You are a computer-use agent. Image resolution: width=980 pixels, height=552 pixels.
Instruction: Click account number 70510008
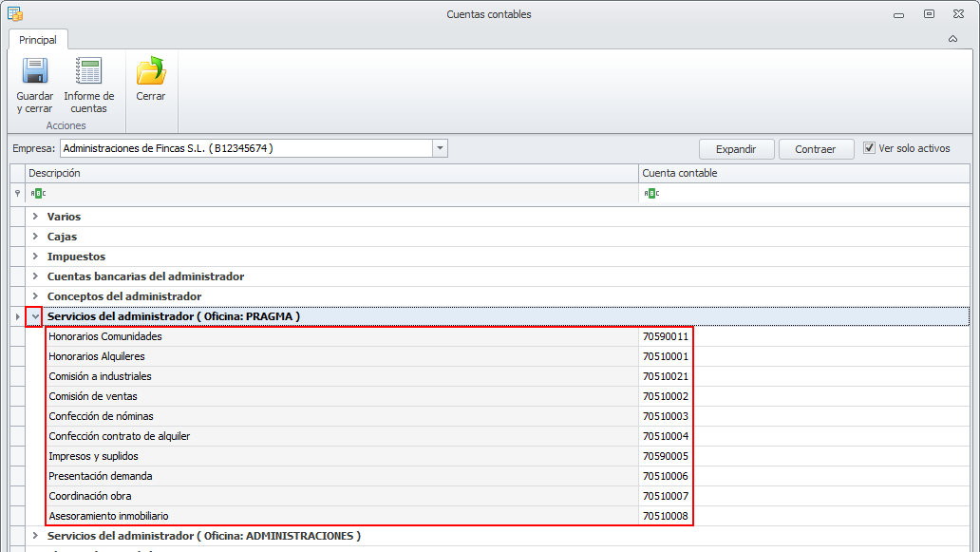tap(665, 516)
